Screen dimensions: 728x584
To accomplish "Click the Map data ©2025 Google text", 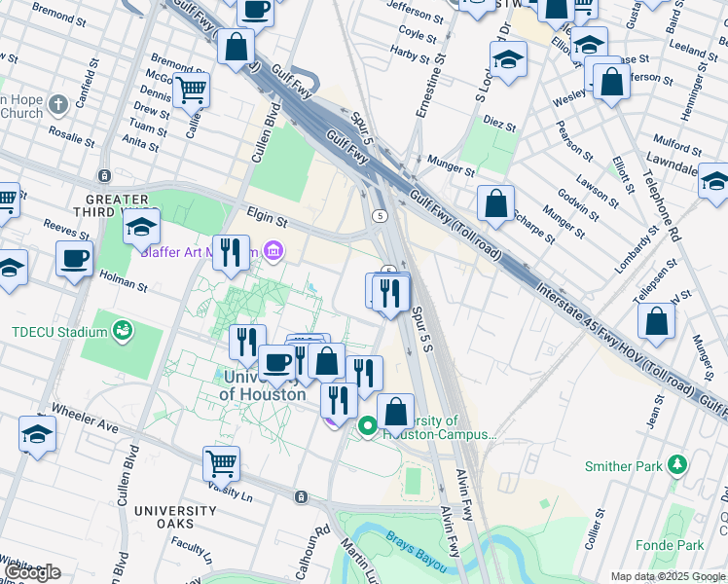I will [666, 576].
